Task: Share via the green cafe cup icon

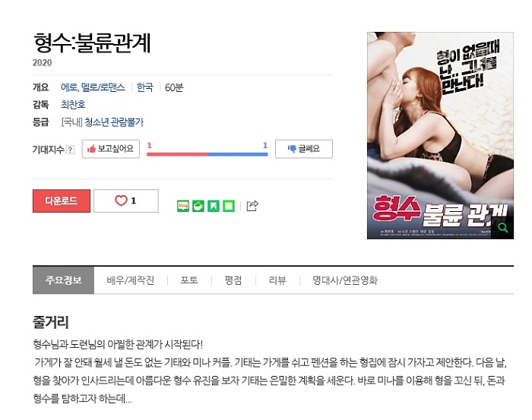Action: point(198,206)
